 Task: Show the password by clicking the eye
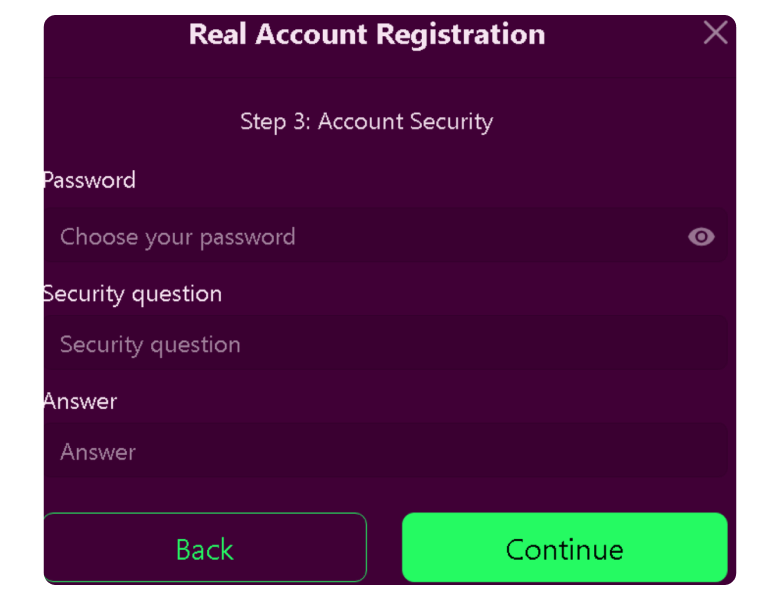701,237
